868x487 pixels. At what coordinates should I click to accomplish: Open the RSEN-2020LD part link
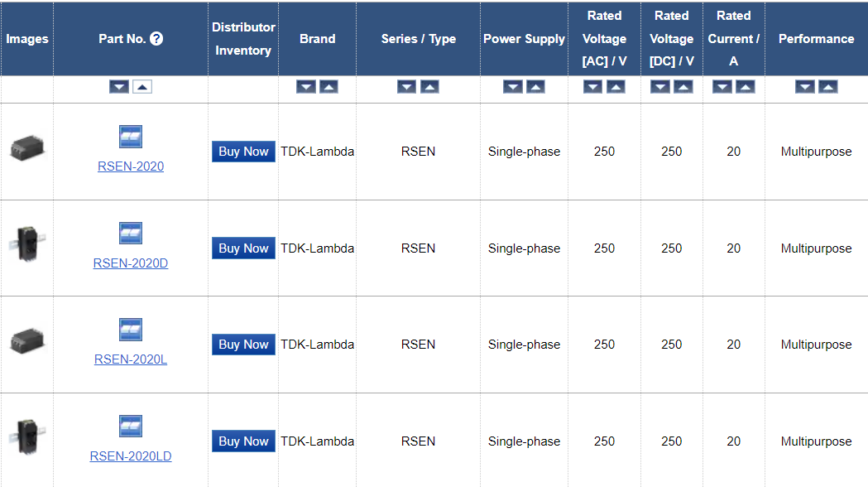click(131, 456)
